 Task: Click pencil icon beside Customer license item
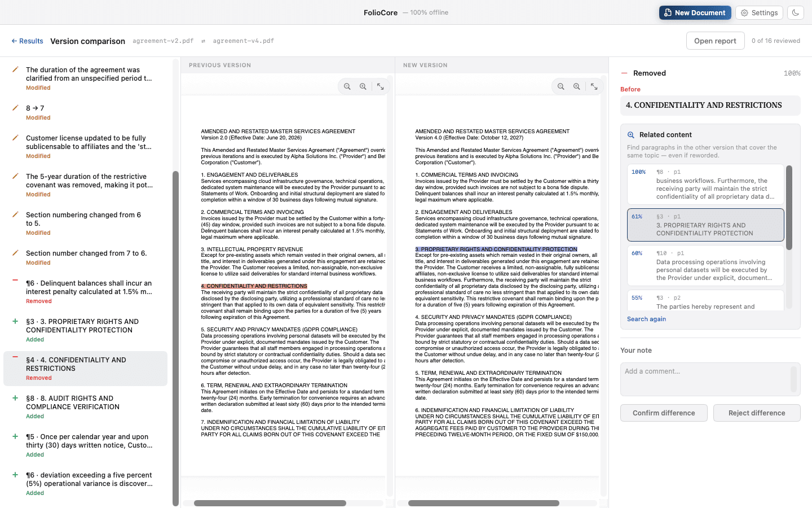(x=15, y=137)
